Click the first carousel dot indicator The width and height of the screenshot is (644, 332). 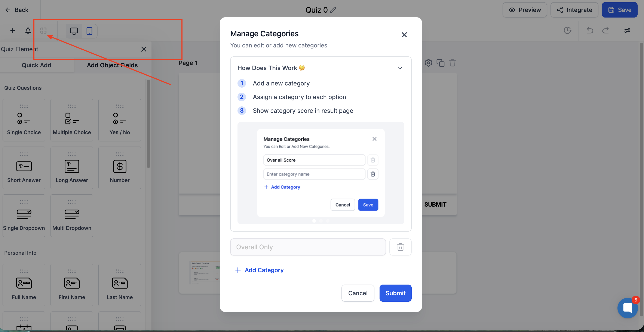[314, 221]
